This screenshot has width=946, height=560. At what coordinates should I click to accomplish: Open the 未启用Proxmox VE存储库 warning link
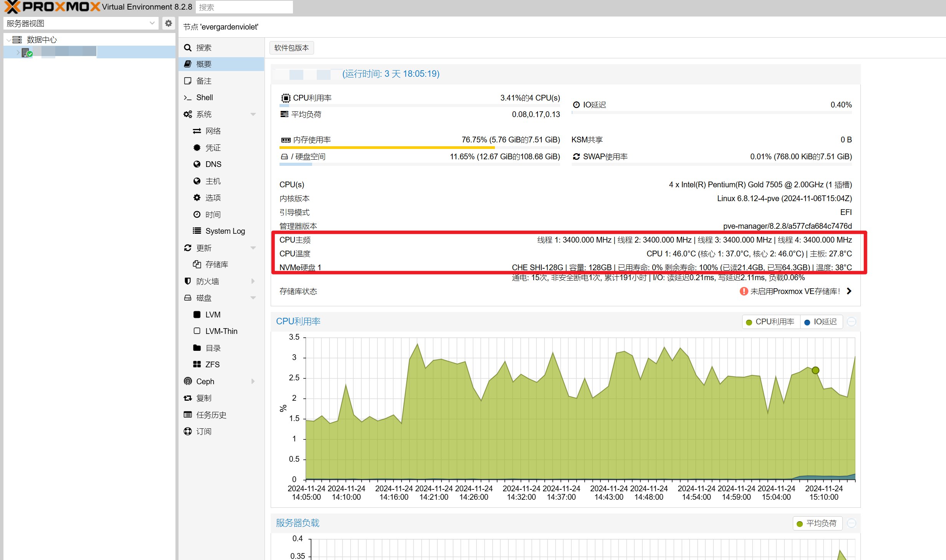point(795,291)
